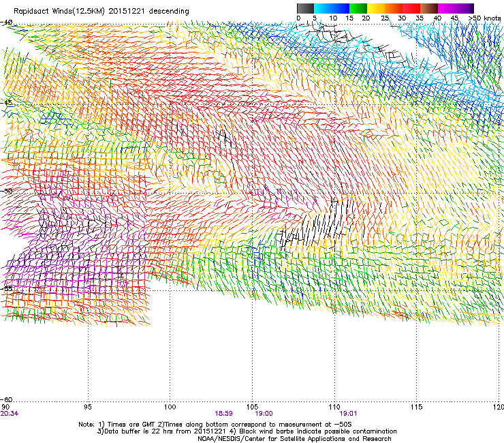The image size is (504, 443).
Task: Click the purple '20:34' time marker
Action: pyautogui.click(x=10, y=414)
